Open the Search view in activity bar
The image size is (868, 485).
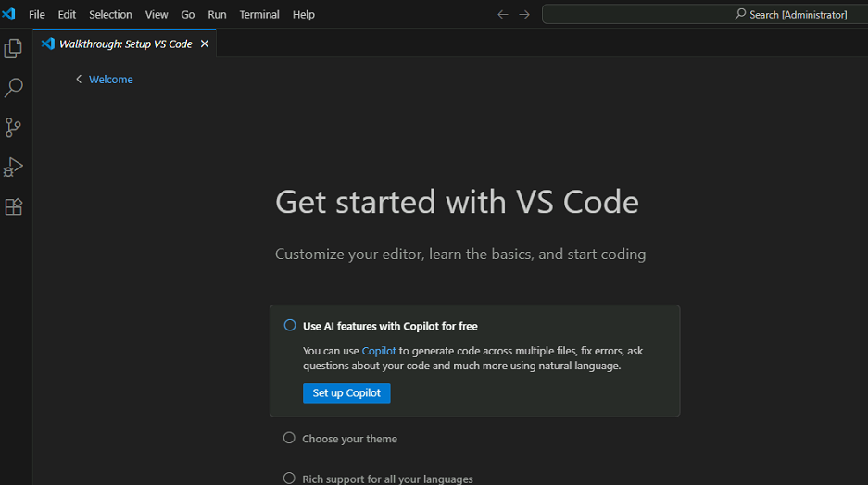13,87
